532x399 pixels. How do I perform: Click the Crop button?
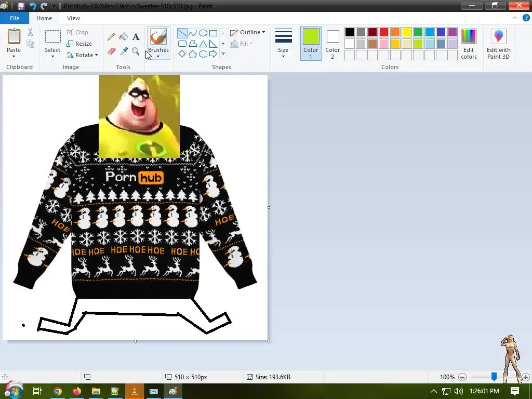[77, 32]
